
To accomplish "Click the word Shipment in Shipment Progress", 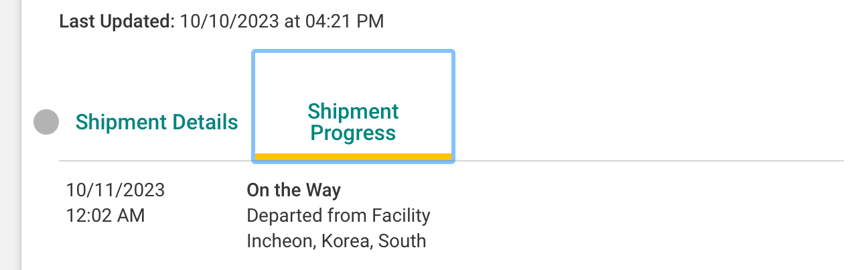I will tap(353, 111).
